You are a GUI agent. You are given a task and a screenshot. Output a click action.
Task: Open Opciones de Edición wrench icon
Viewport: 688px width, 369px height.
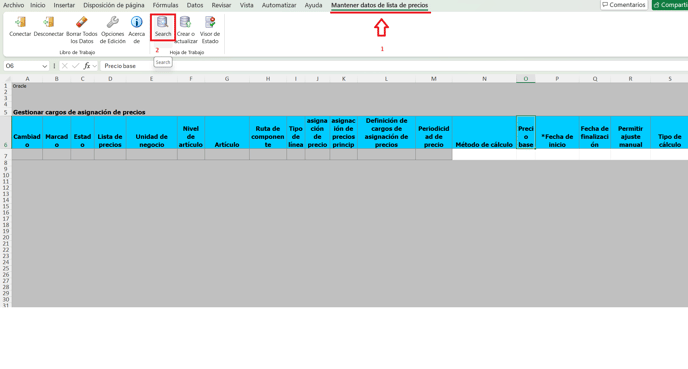point(113,22)
